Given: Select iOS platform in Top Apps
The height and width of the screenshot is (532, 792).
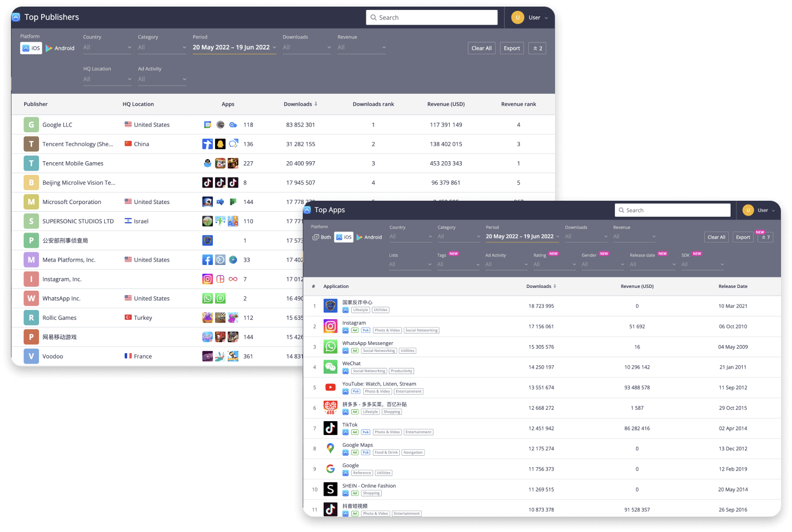Looking at the screenshot, I should tap(344, 237).
